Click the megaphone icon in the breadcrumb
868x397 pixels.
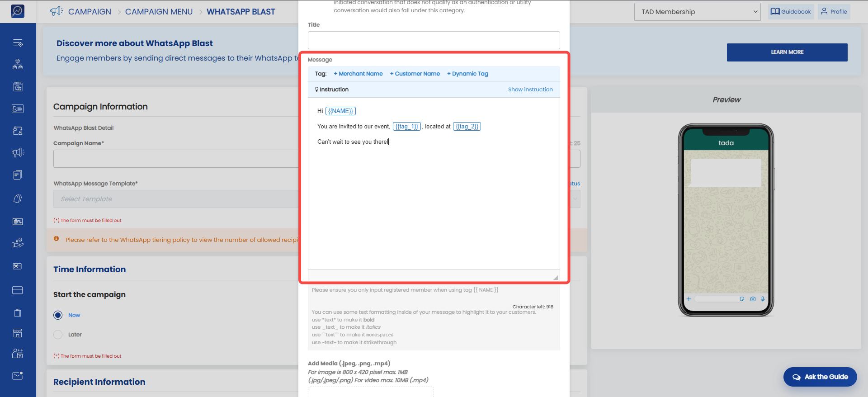(x=57, y=11)
